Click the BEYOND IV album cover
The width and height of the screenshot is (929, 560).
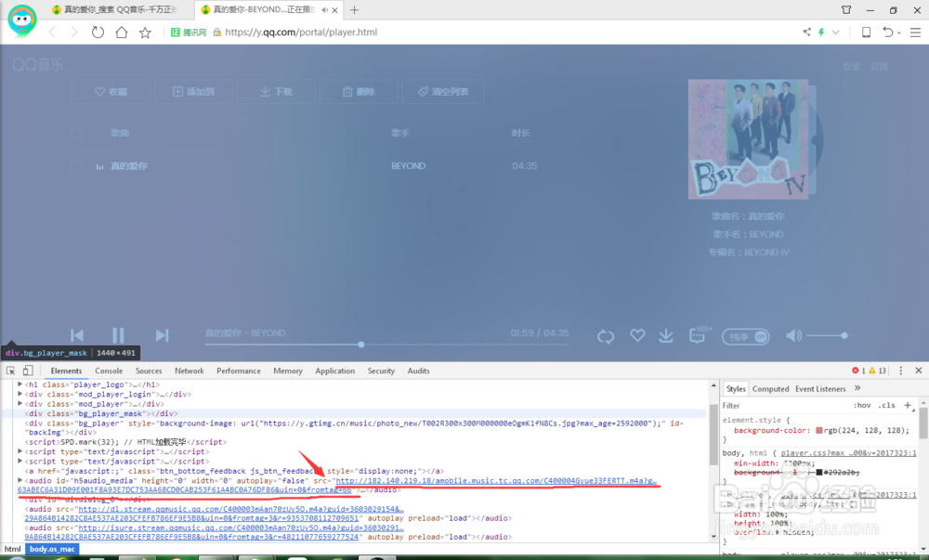pos(748,139)
